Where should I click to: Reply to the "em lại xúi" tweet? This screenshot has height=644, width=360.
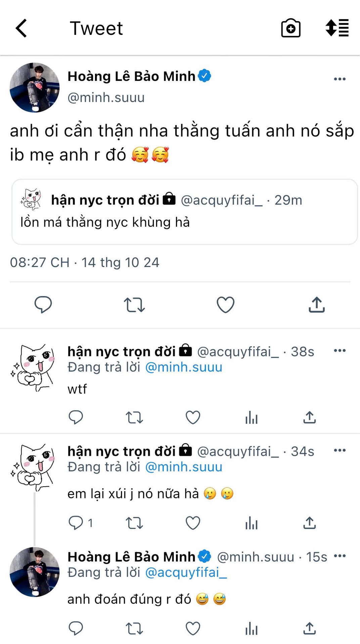coord(76,523)
